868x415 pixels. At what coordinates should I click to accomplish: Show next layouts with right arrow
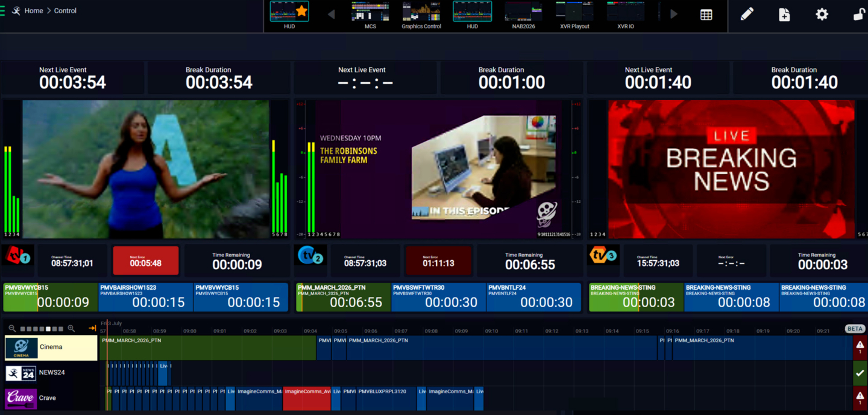click(x=674, y=14)
